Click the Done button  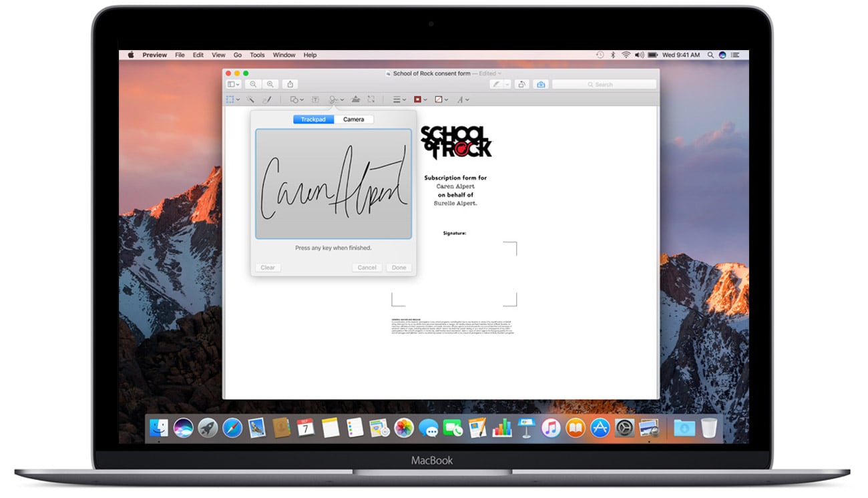tap(399, 268)
